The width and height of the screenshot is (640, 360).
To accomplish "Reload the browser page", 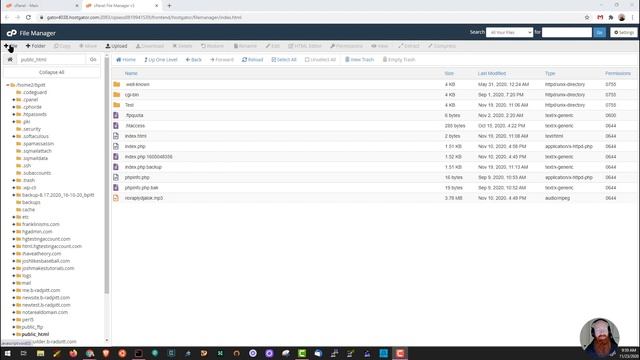I will [28, 18].
